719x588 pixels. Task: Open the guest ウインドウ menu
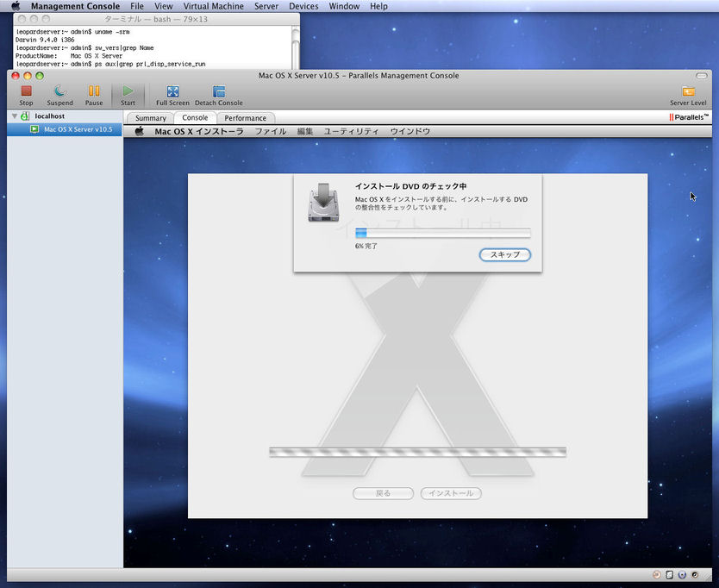[410, 131]
